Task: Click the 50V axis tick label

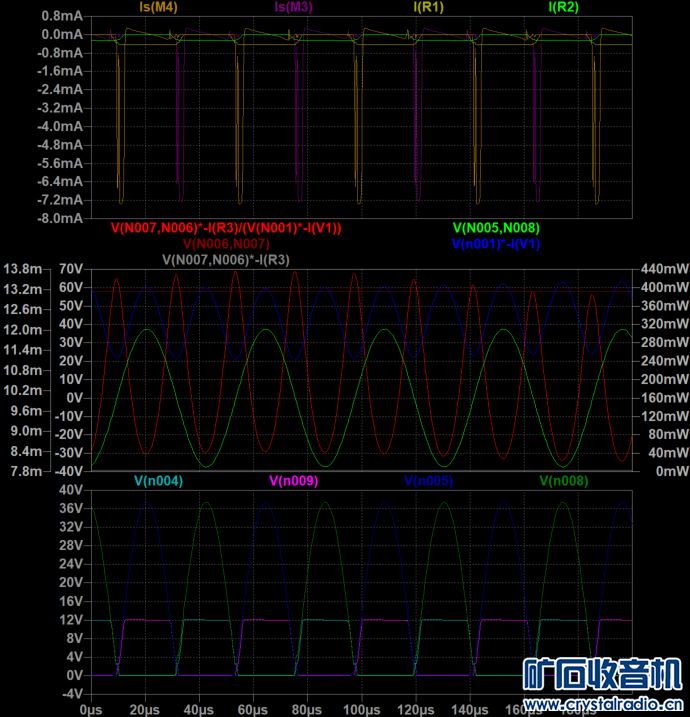Action: pos(71,306)
